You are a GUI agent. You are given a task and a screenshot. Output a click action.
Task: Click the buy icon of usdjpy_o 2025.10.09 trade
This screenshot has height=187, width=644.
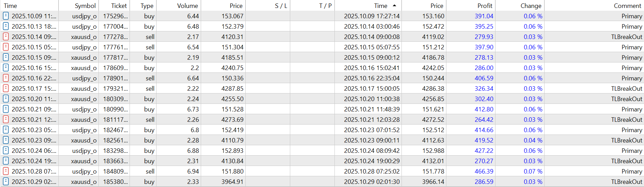coord(6,16)
